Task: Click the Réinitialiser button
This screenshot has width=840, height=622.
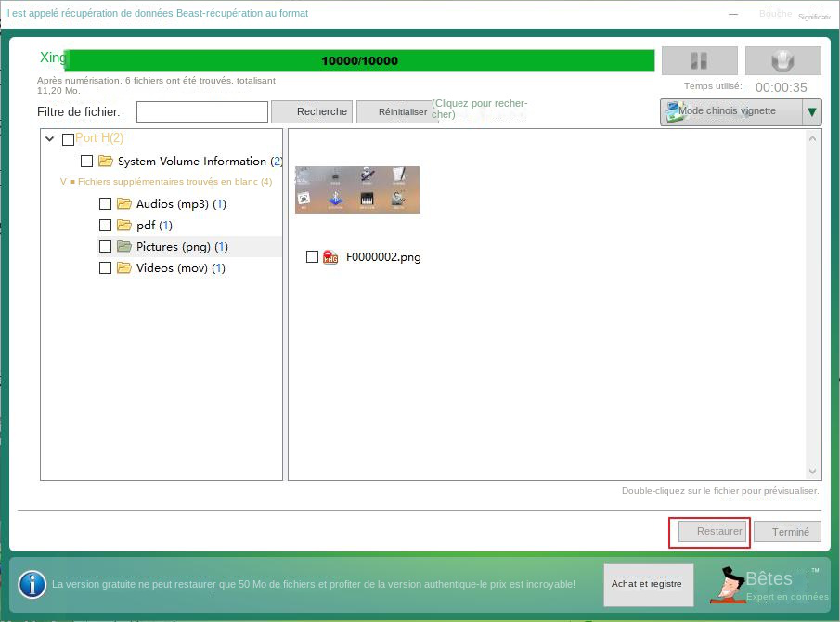Action: pyautogui.click(x=397, y=112)
